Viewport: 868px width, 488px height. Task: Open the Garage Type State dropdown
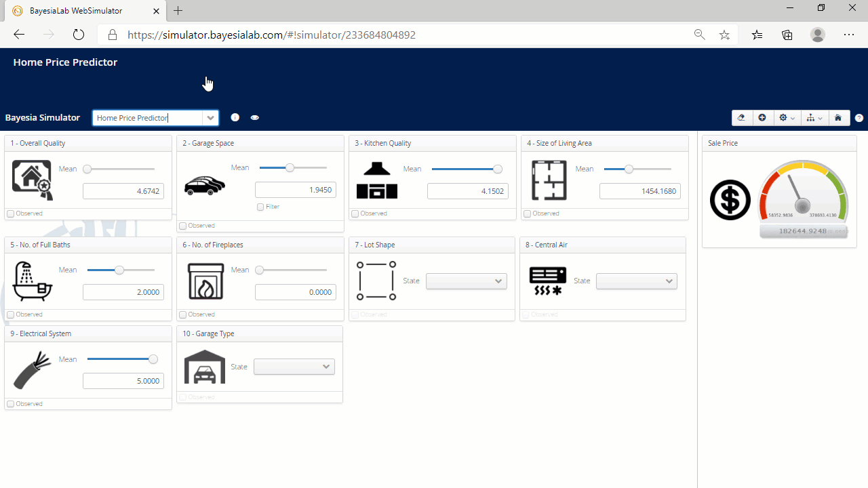point(294,367)
